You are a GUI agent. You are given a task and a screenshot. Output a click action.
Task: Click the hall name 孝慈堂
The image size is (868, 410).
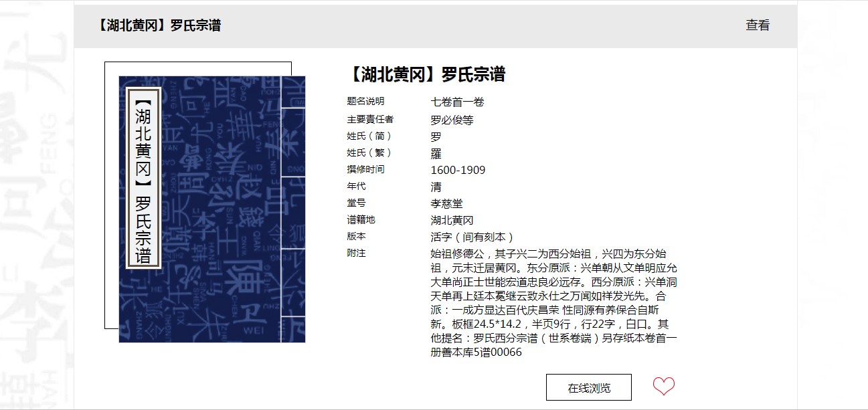tap(446, 203)
